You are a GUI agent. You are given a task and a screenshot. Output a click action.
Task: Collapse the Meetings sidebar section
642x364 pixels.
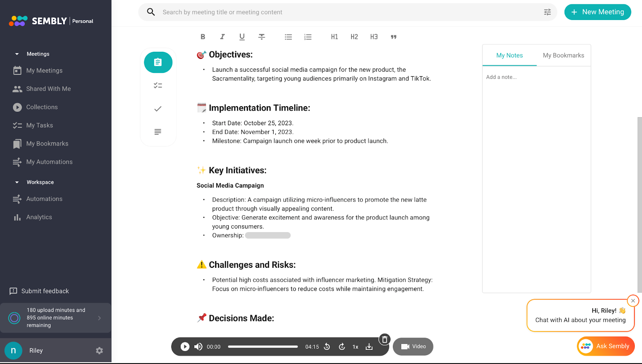point(17,54)
